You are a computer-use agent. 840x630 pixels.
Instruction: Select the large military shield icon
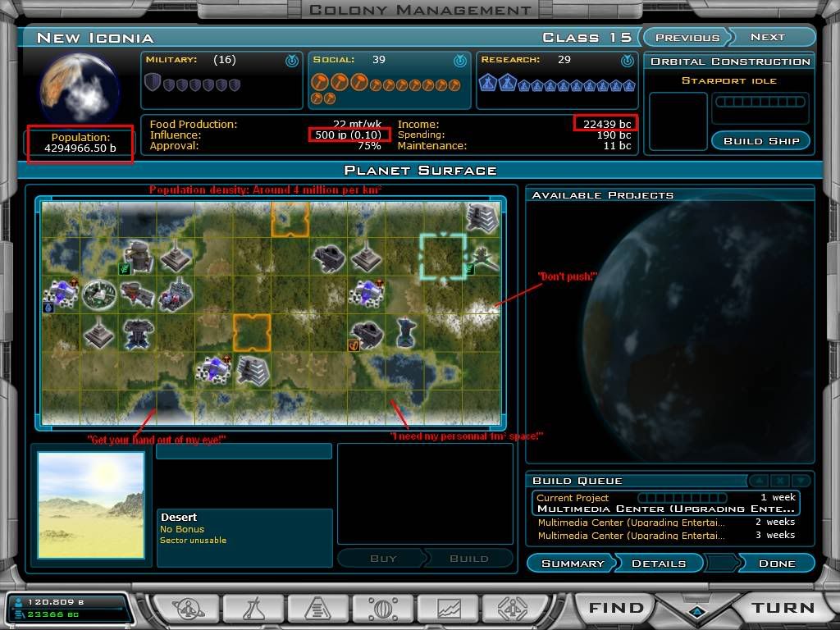(x=153, y=83)
